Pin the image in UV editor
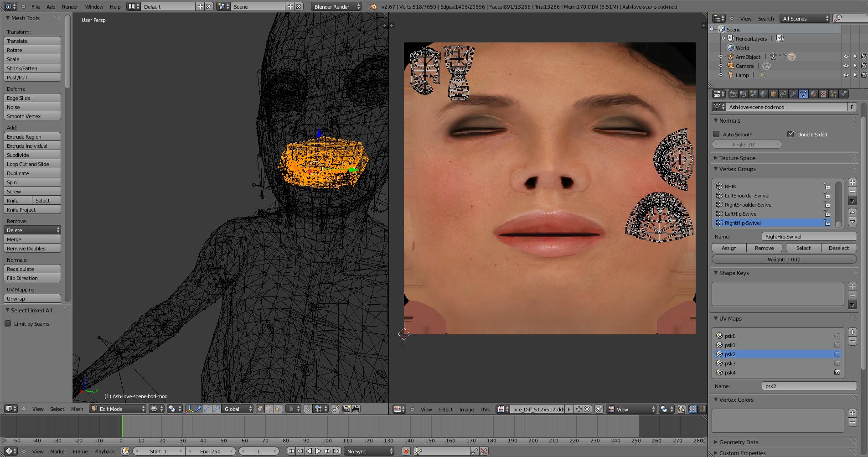This screenshot has height=457, width=868. point(599,409)
